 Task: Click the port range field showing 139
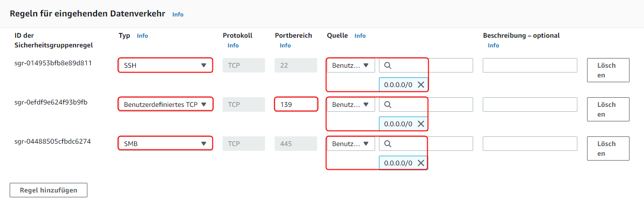tap(296, 104)
